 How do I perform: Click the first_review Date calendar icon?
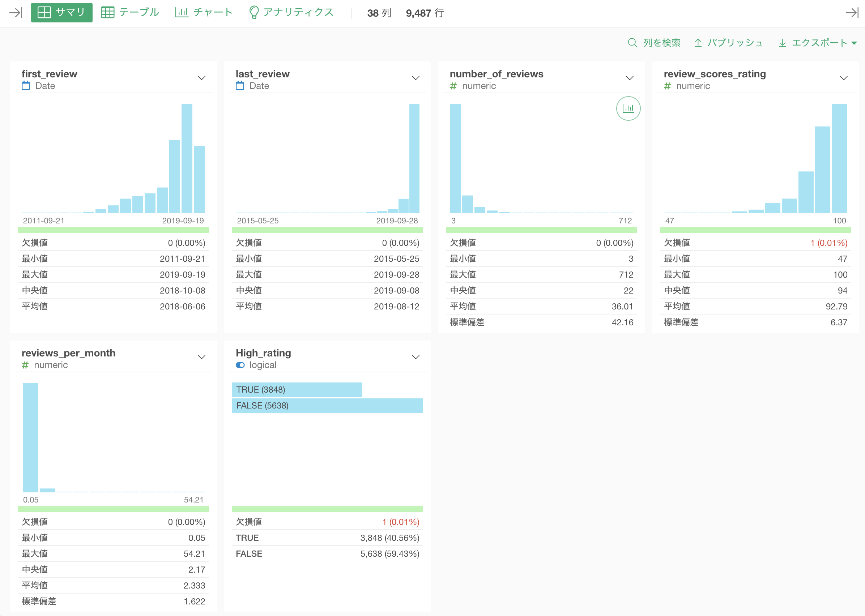coord(26,86)
